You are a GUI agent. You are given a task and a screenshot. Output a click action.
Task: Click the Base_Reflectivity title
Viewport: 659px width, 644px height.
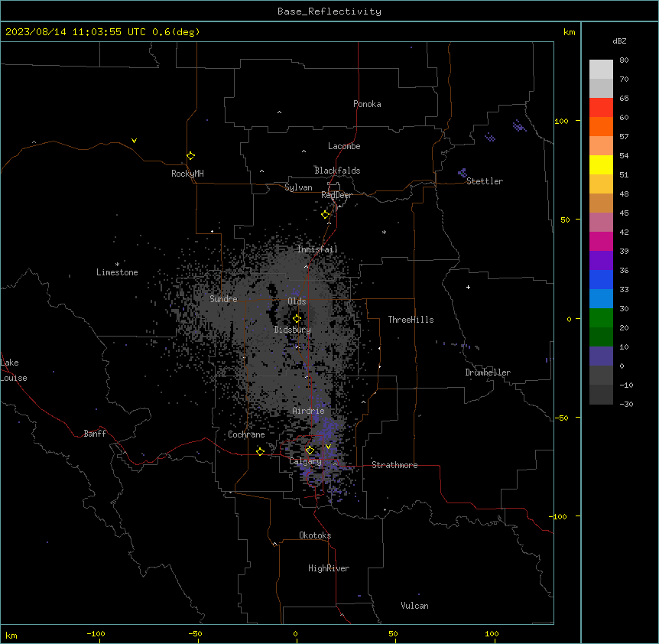(x=329, y=11)
